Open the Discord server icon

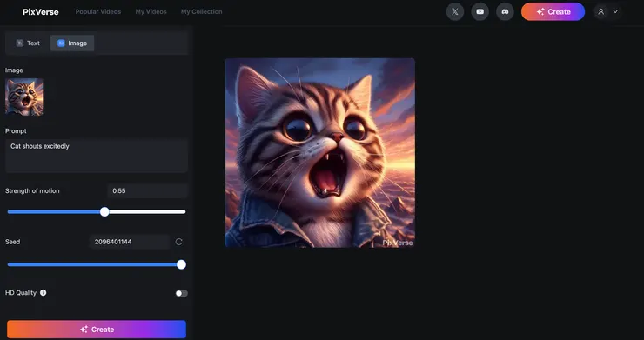pos(505,12)
